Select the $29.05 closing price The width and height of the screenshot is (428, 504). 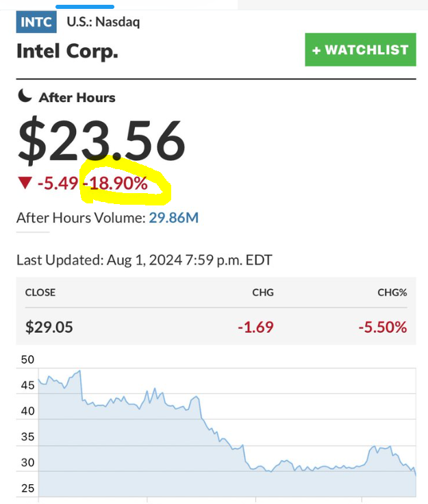[49, 327]
